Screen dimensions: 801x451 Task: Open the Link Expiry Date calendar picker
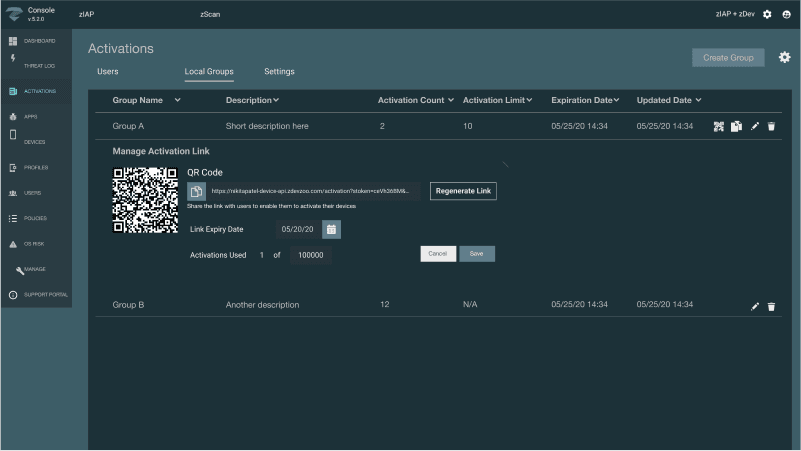click(331, 229)
